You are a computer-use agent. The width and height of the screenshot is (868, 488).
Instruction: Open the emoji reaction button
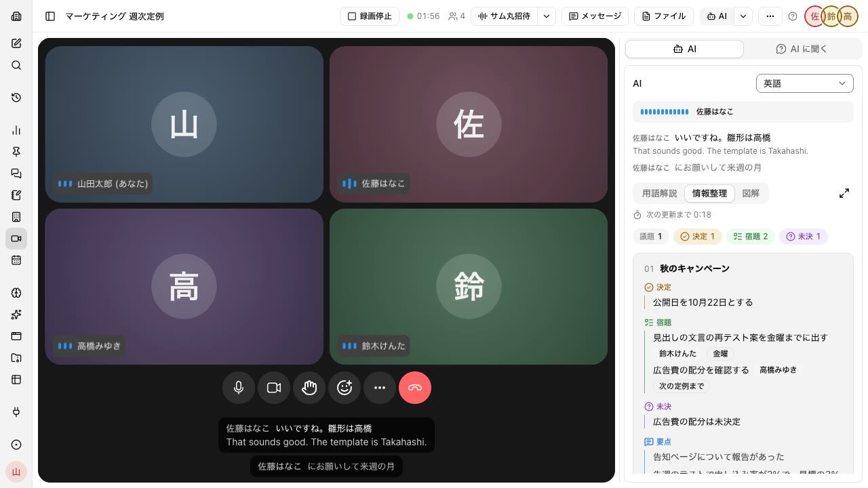tap(344, 388)
